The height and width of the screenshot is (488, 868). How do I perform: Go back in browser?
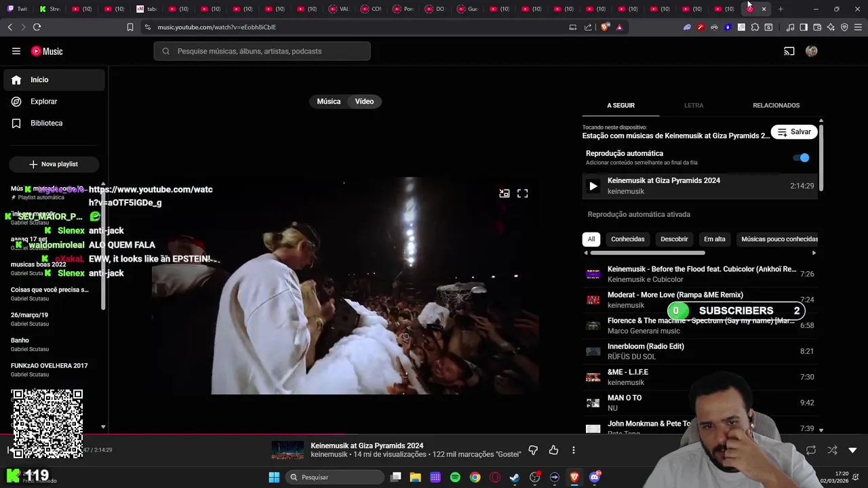coord(9,27)
